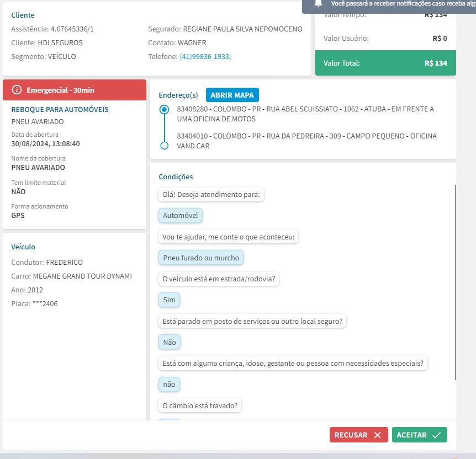Click 'Vou te ajudar, me conte o que aconteceu:'
This screenshot has height=459, width=476.
click(x=228, y=237)
